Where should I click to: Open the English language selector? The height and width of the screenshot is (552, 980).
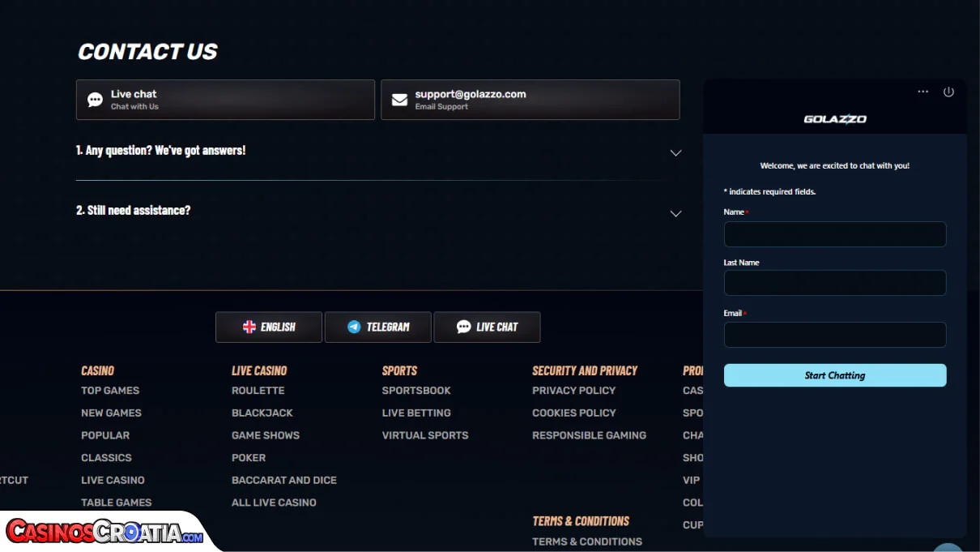pyautogui.click(x=269, y=327)
